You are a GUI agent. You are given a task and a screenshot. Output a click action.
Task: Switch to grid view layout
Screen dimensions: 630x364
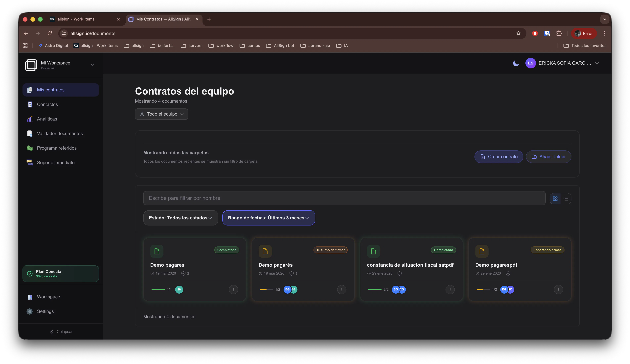555,199
